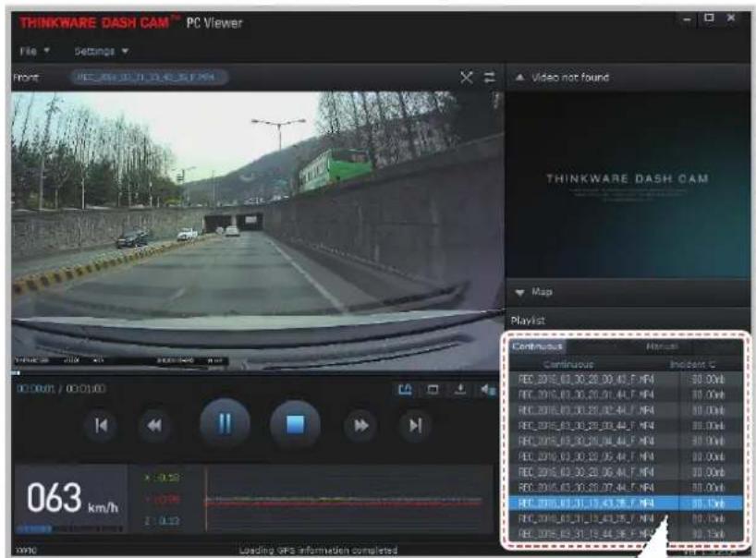Click the rear view placeholder with Thinkware logo
Image resolution: width=756 pixels, height=558 pixels.
(x=628, y=184)
